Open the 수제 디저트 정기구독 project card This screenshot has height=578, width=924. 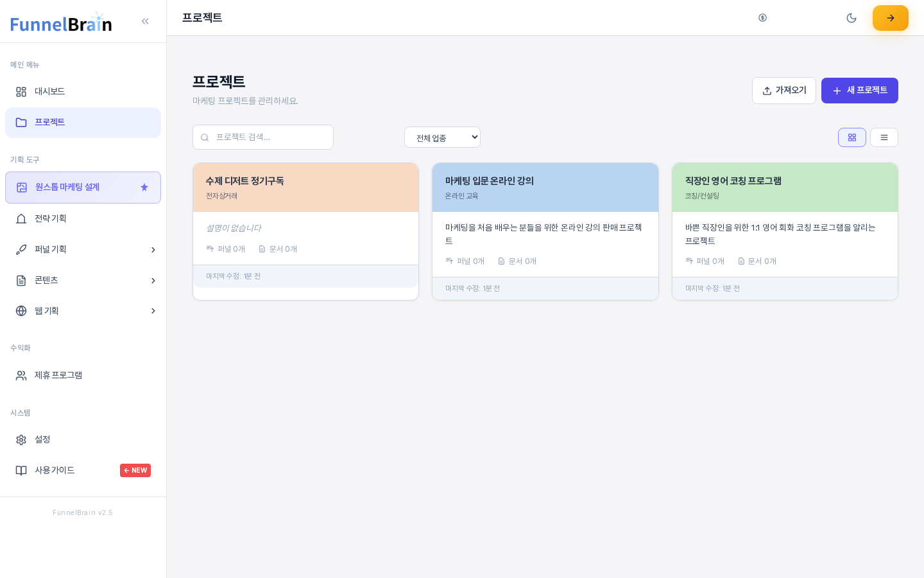click(305, 231)
